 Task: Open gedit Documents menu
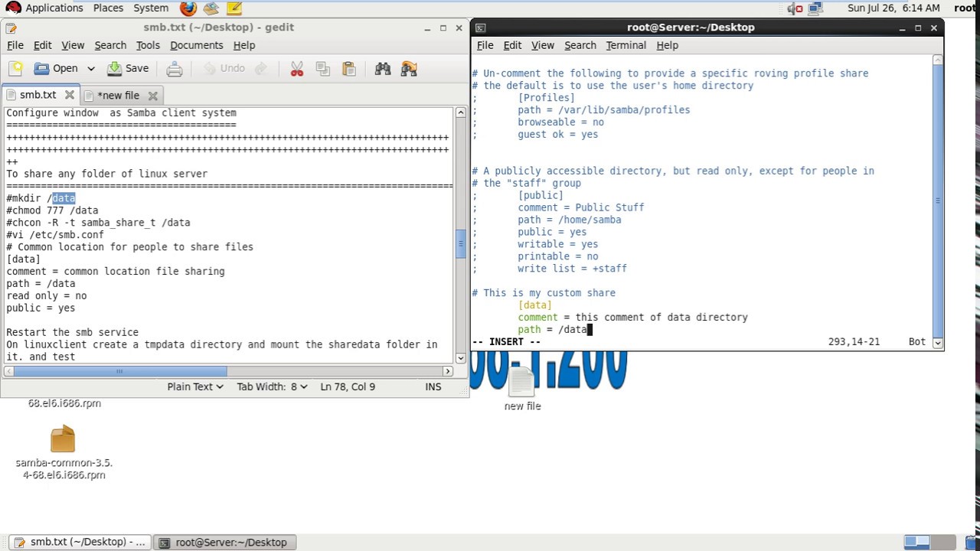[x=197, y=45]
